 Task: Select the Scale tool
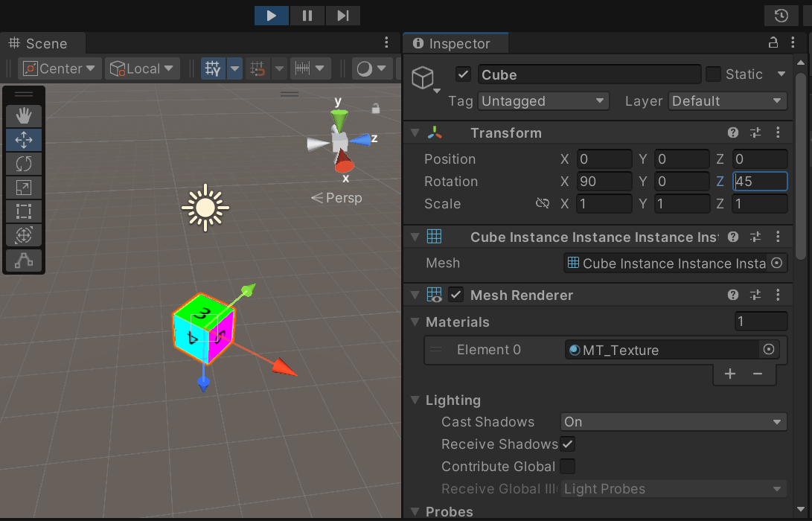[x=24, y=188]
